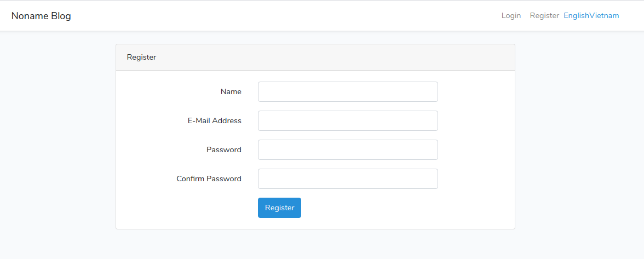Click the Name field label
644x259 pixels.
tap(231, 92)
